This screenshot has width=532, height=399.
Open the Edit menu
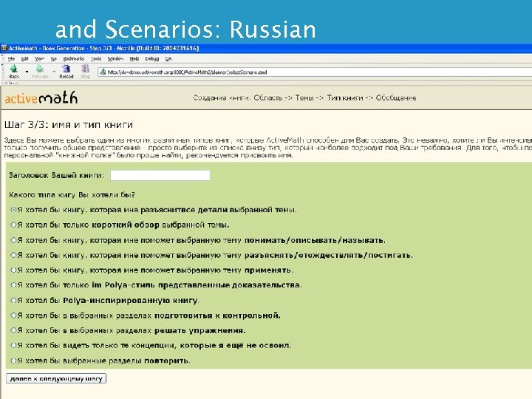25,58
